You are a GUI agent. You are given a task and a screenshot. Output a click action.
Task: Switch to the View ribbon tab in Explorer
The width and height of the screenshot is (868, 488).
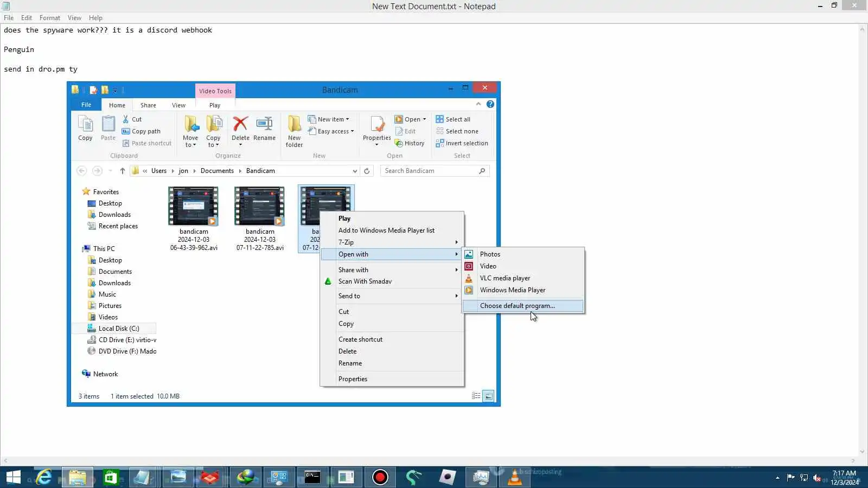[178, 105]
